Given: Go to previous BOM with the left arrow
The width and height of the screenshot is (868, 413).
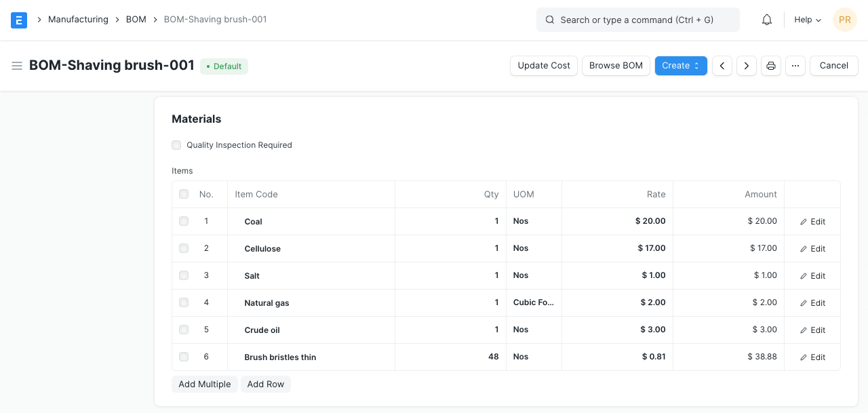Looking at the screenshot, I should (x=722, y=66).
